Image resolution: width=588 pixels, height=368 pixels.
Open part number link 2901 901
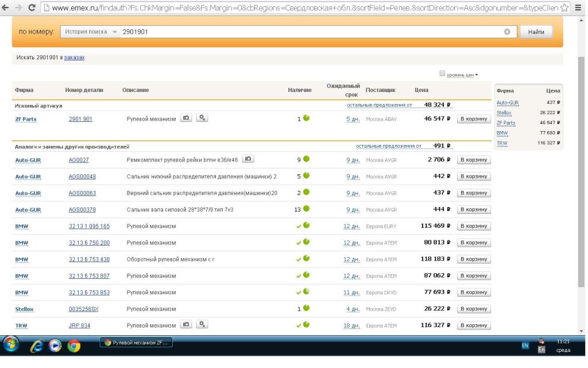(x=80, y=119)
